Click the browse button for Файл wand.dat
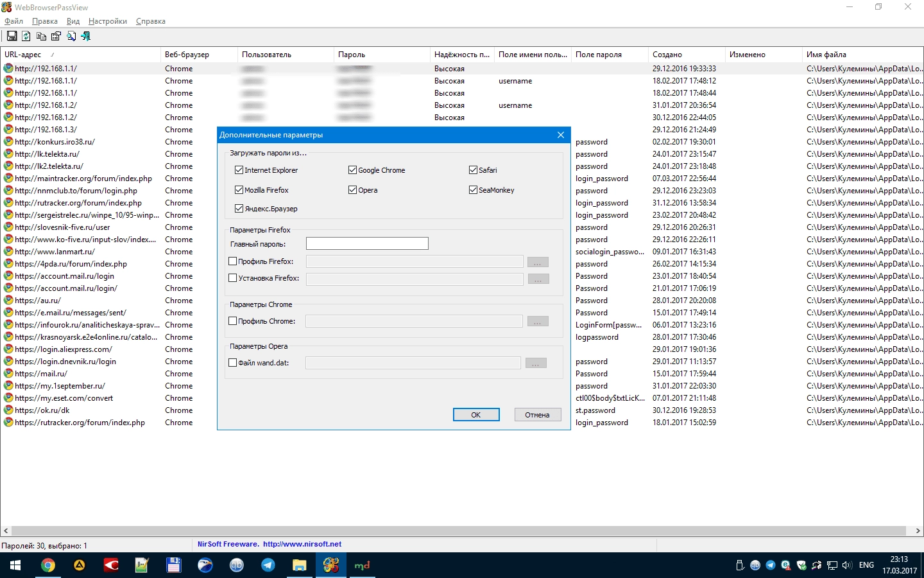Image resolution: width=924 pixels, height=578 pixels. click(536, 363)
